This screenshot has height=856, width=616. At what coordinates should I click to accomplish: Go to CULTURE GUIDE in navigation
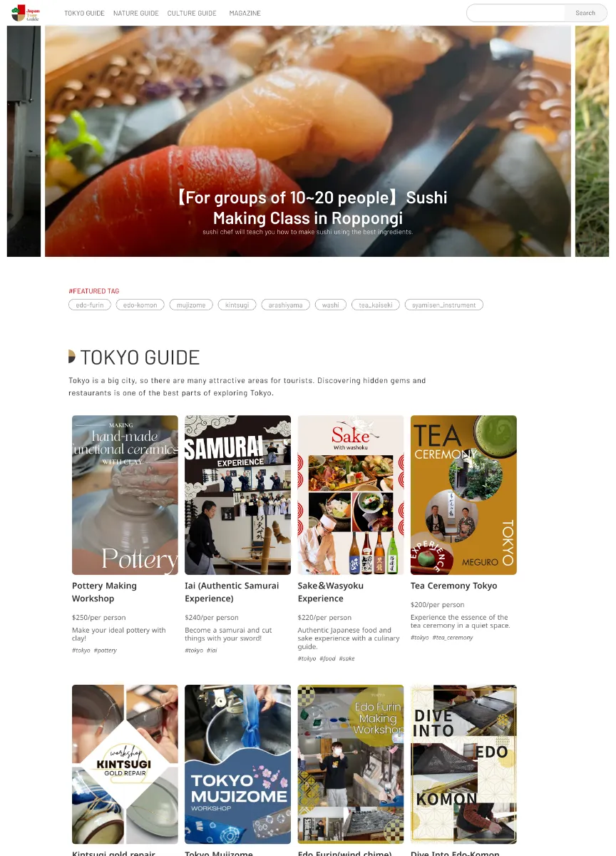click(x=192, y=14)
